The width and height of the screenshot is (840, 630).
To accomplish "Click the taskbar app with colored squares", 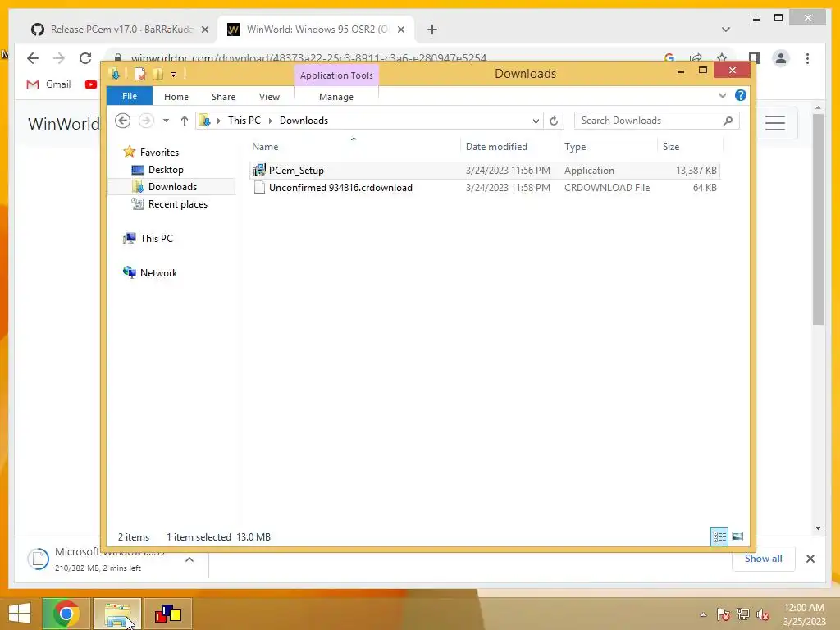I will [168, 614].
